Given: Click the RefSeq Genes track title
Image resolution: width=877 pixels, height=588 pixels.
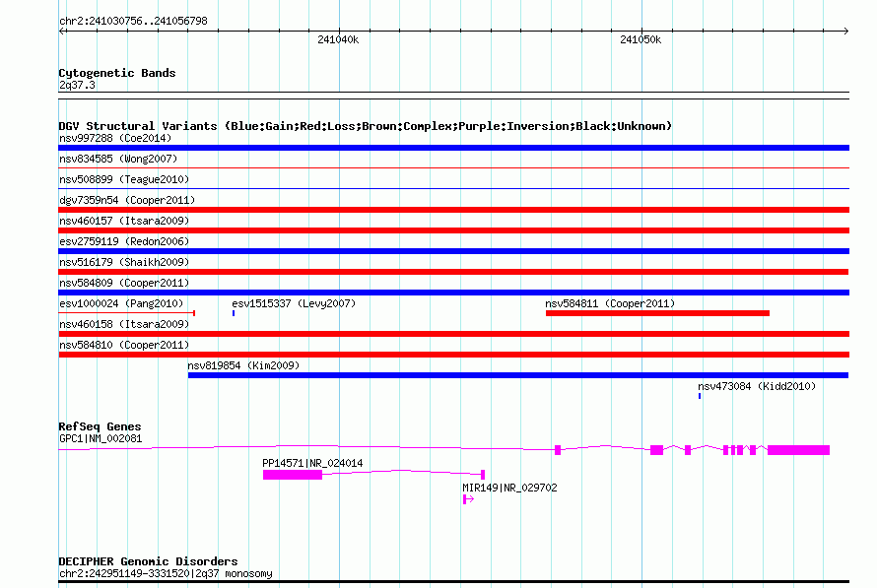Looking at the screenshot, I should (100, 426).
